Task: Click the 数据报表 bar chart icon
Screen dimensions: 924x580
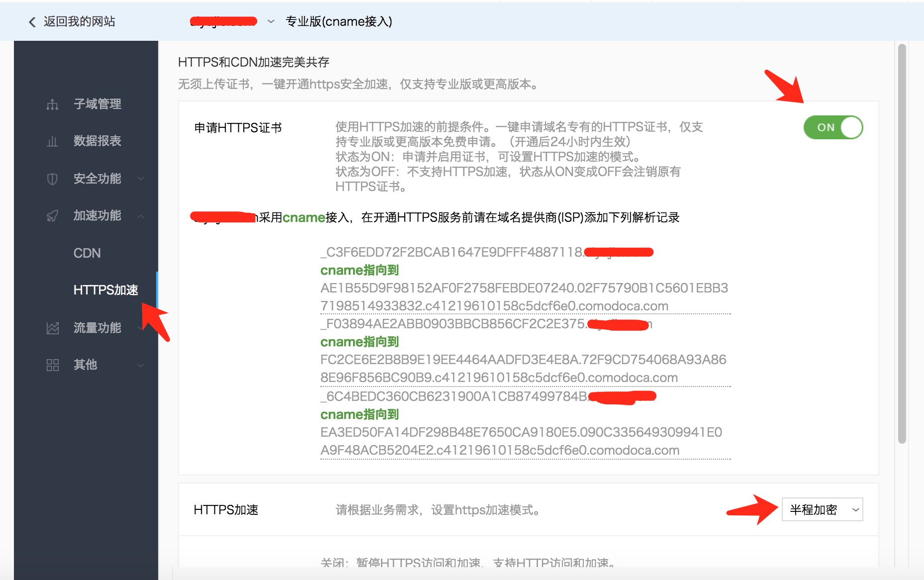Action: pyautogui.click(x=52, y=142)
